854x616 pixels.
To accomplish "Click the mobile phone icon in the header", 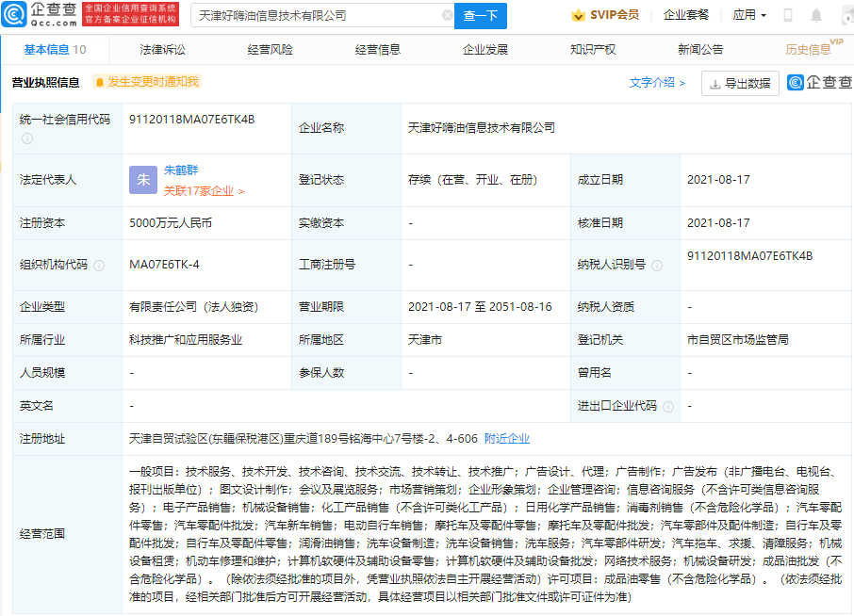I will 788,15.
